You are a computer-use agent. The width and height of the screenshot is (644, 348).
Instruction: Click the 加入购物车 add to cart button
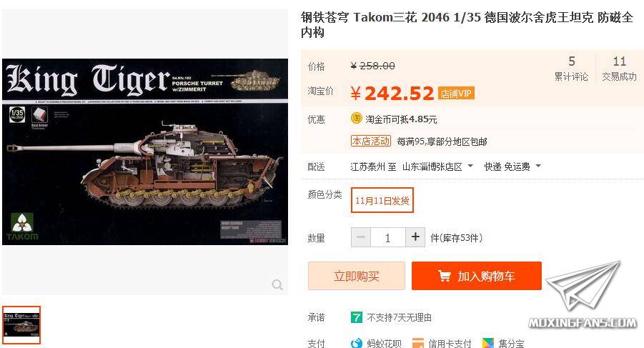point(477,276)
